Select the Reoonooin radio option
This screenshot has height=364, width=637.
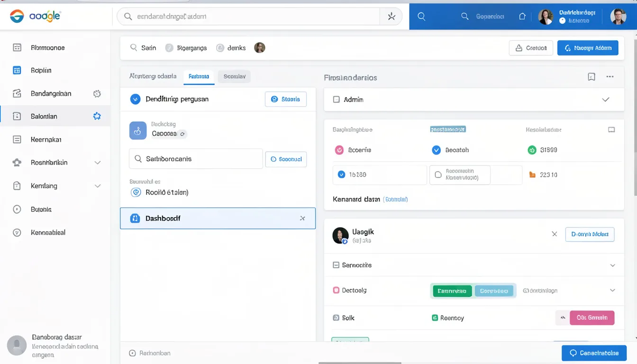click(438, 175)
